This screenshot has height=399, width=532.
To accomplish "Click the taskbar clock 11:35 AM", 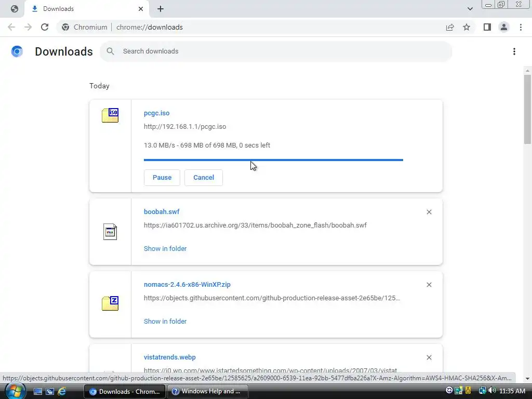I will pyautogui.click(x=512, y=391).
